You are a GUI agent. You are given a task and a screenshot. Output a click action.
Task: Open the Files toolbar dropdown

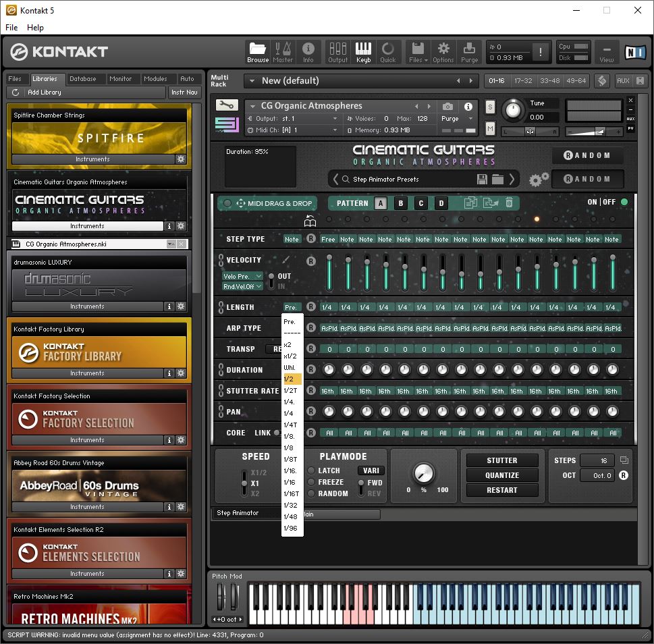click(x=418, y=52)
